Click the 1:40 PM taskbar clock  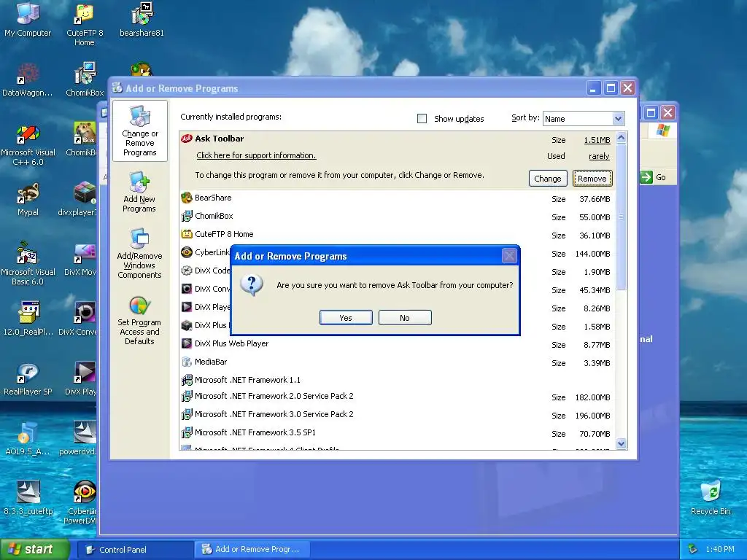tap(720, 549)
